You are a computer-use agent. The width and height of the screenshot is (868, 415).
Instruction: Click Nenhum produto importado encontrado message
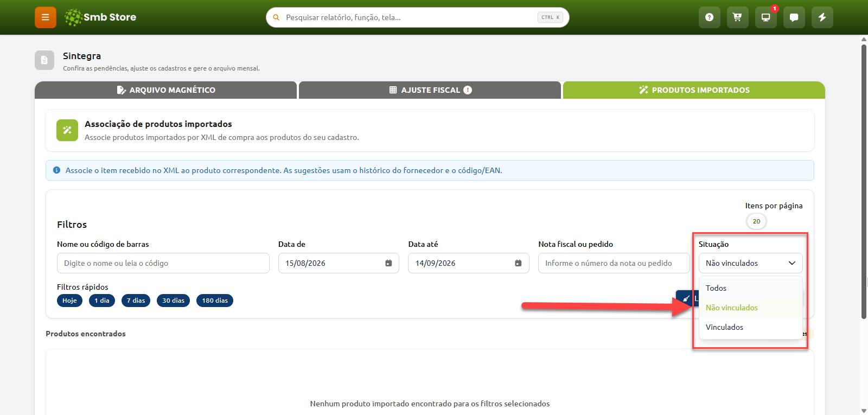430,404
